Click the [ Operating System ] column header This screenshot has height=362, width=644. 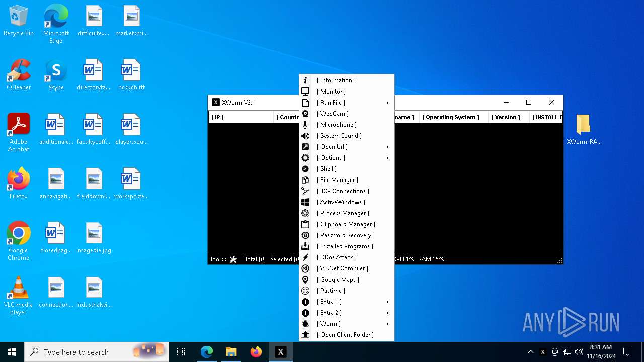tap(453, 117)
